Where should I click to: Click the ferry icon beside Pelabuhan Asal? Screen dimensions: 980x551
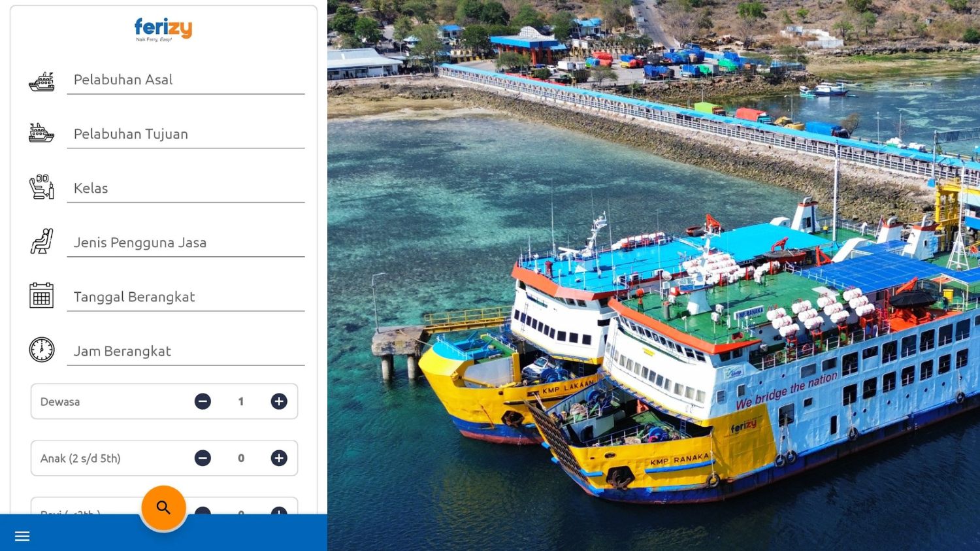point(42,82)
